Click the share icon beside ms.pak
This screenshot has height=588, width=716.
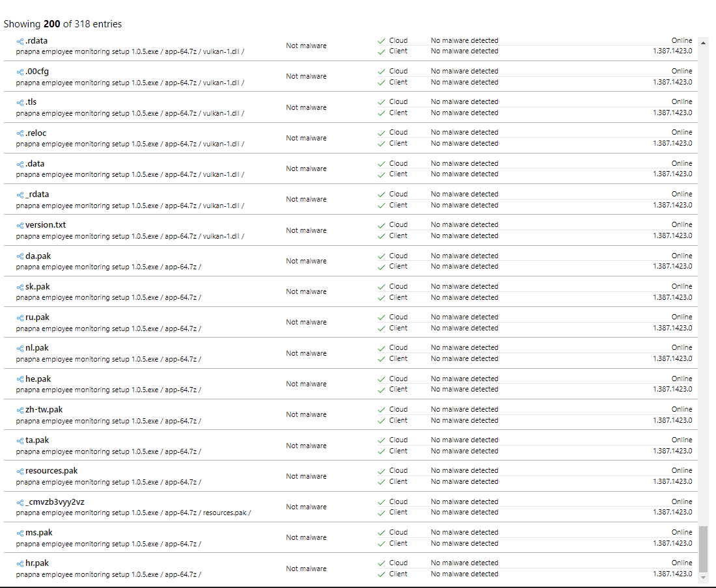point(20,533)
